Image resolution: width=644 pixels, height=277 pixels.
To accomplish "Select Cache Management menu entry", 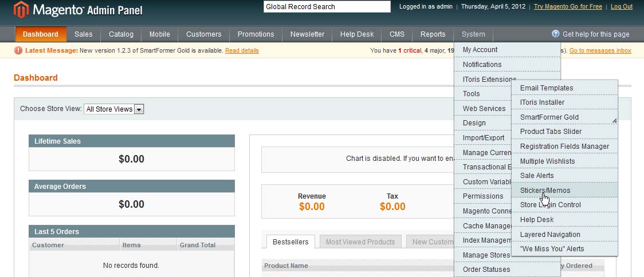I will 483,225.
